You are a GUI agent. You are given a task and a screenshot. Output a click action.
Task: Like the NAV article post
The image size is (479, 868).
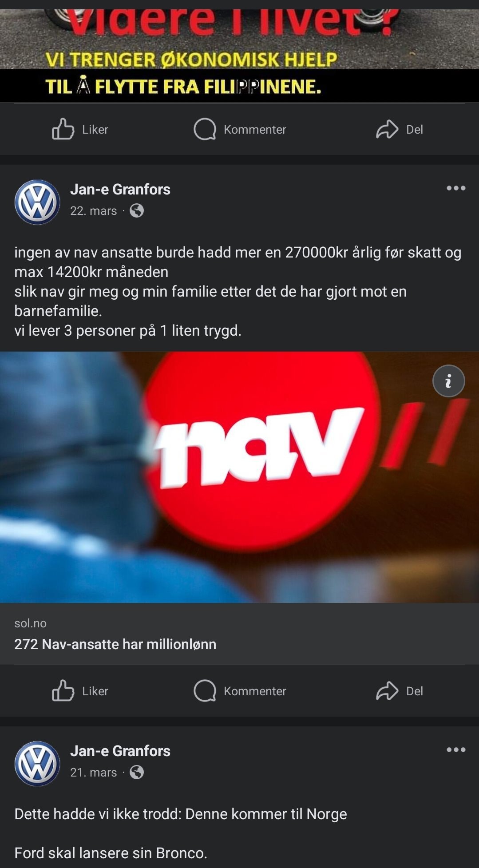[x=80, y=691]
